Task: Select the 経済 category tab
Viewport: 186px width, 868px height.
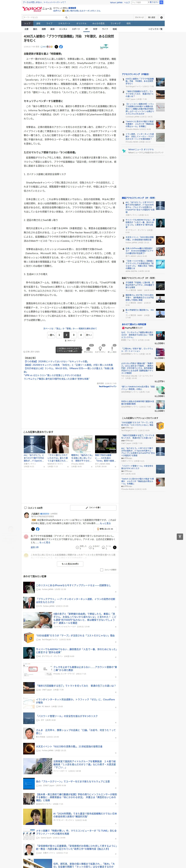Action: pos(52,29)
